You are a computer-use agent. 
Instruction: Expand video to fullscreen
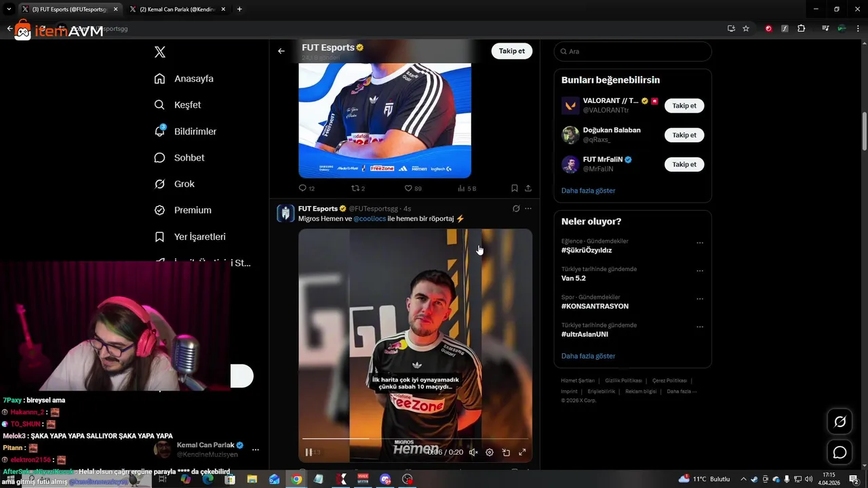click(x=522, y=452)
